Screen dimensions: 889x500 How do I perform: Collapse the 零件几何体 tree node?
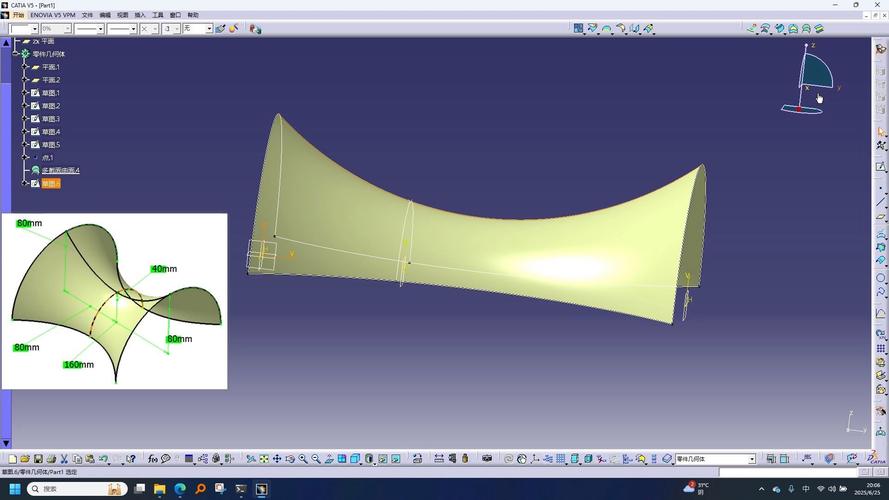[x=16, y=54]
